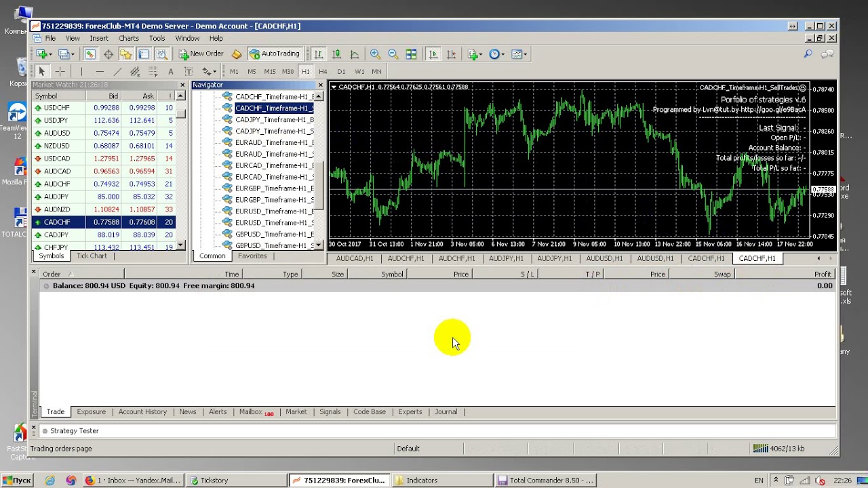Open the Indicators list dropdown
Image resolution: width=868 pixels, height=488 pixels.
(x=475, y=54)
